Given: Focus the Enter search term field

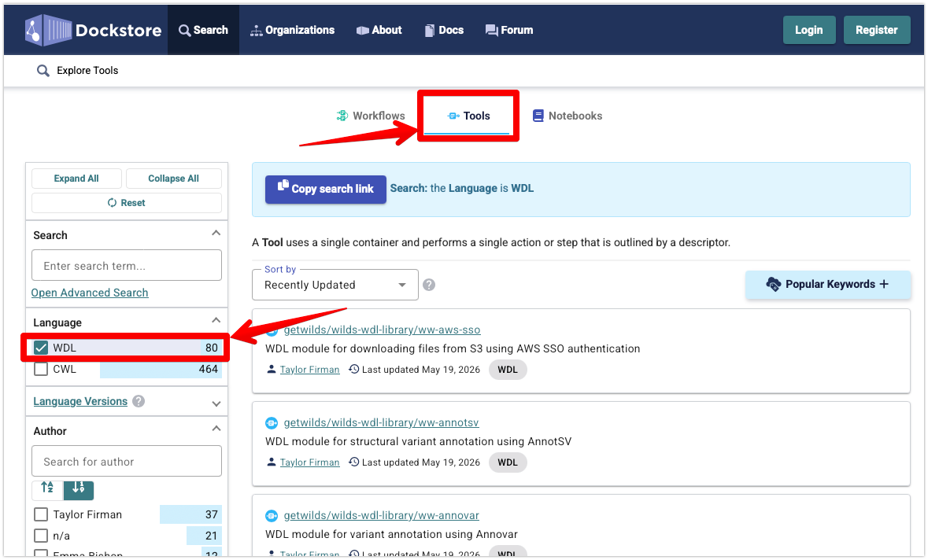Looking at the screenshot, I should (127, 266).
